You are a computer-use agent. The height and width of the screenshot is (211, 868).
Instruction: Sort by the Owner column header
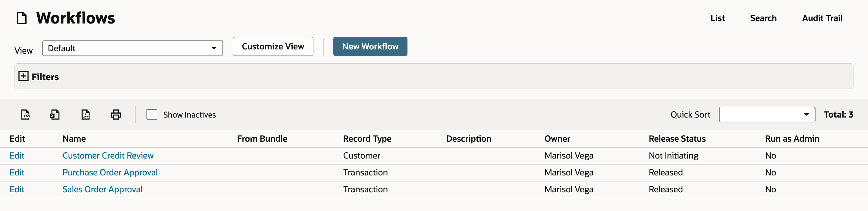(x=557, y=139)
